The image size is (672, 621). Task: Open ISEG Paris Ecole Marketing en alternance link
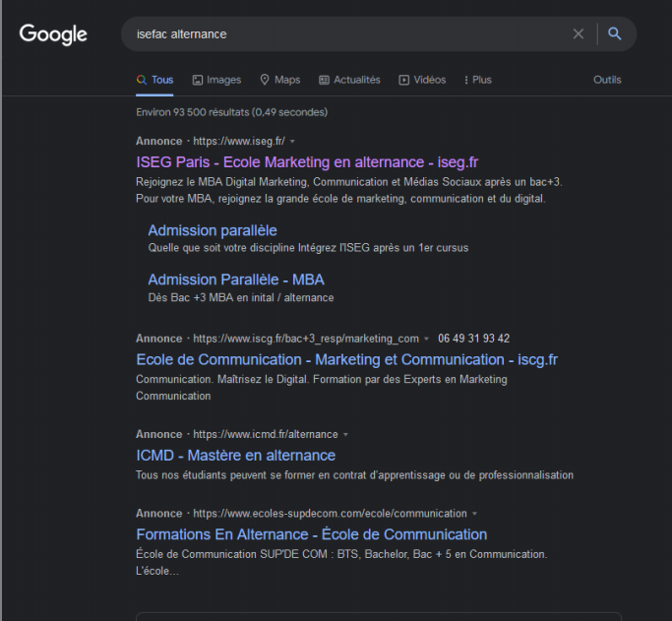pos(307,162)
